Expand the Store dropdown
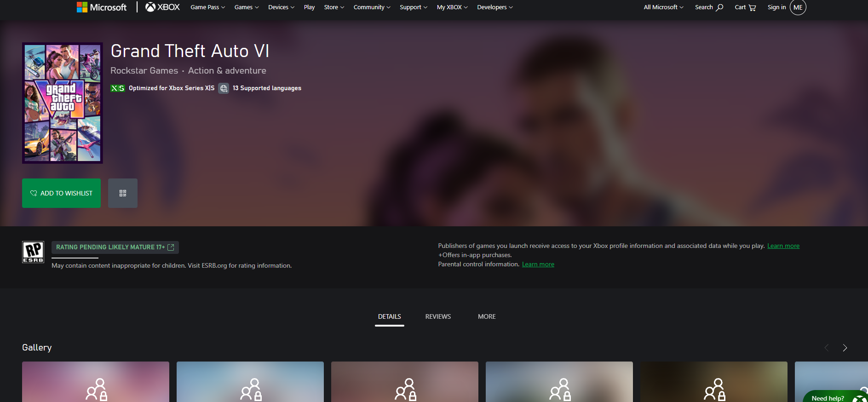The width and height of the screenshot is (868, 402). point(334,7)
